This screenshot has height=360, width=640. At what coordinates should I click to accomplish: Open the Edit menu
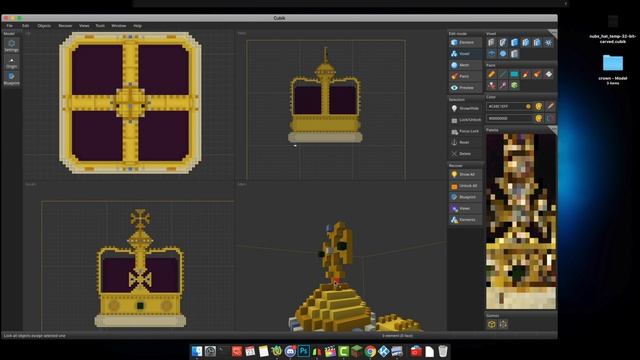(x=25, y=26)
